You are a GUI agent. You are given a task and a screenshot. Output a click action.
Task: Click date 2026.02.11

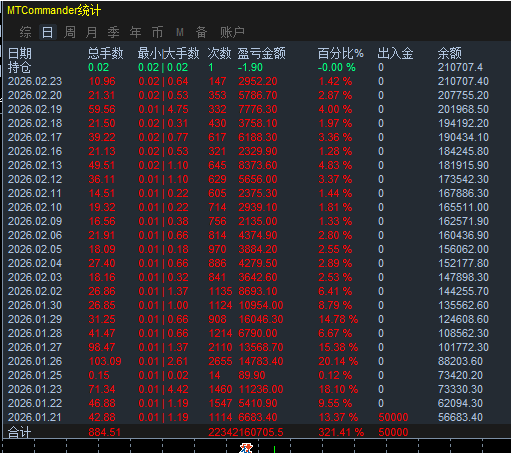click(x=35, y=193)
